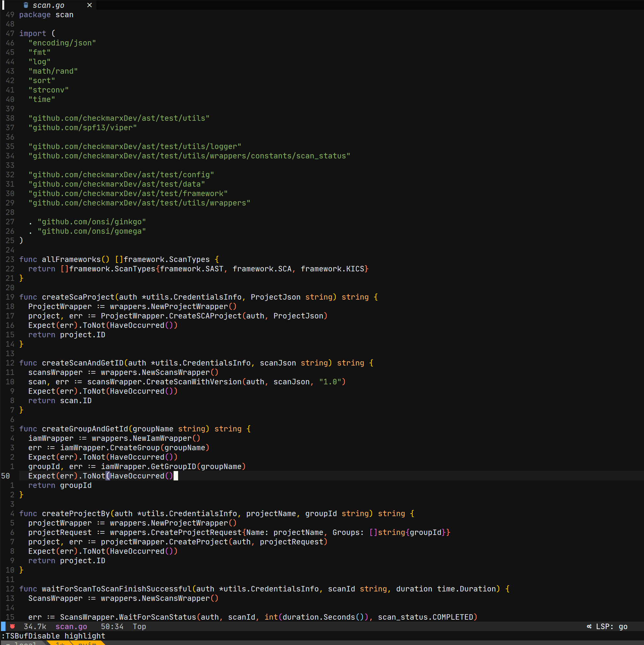
Task: Select the scan.go tab label
Action: pyautogui.click(x=49, y=5)
